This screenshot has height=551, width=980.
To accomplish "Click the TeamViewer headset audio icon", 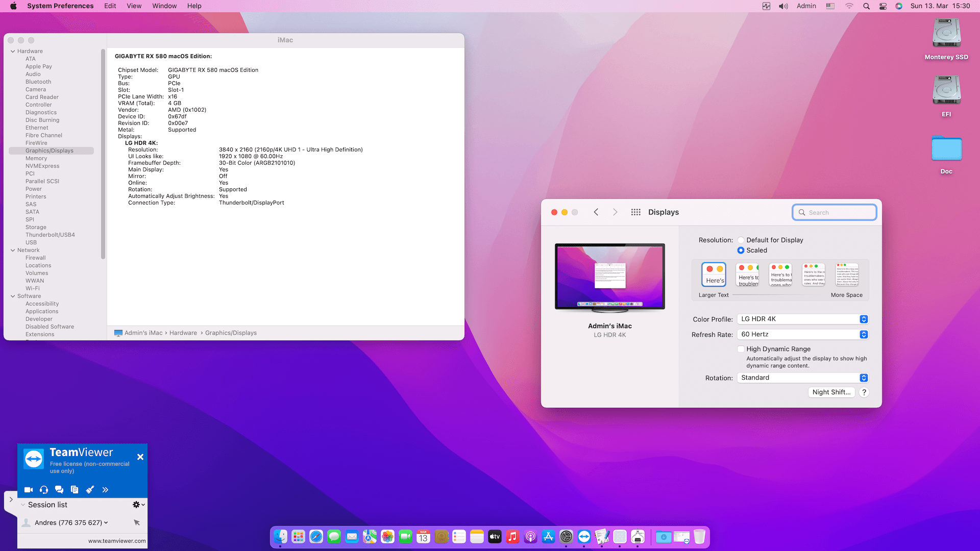I will pyautogui.click(x=44, y=490).
